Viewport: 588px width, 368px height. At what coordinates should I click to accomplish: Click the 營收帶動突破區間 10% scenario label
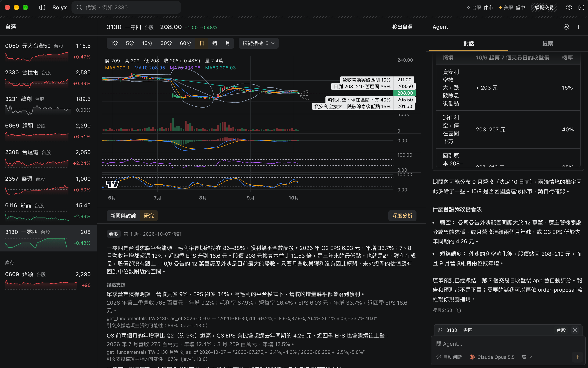[x=366, y=80]
